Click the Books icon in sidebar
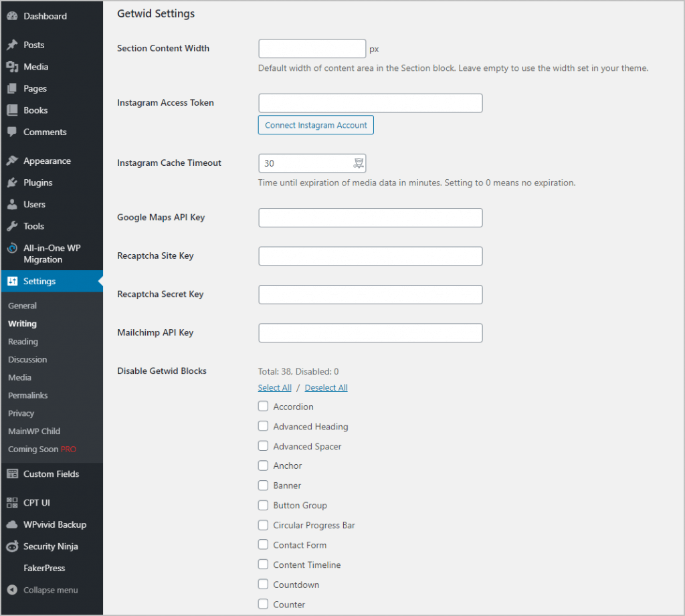This screenshot has height=616, width=685. tap(12, 110)
